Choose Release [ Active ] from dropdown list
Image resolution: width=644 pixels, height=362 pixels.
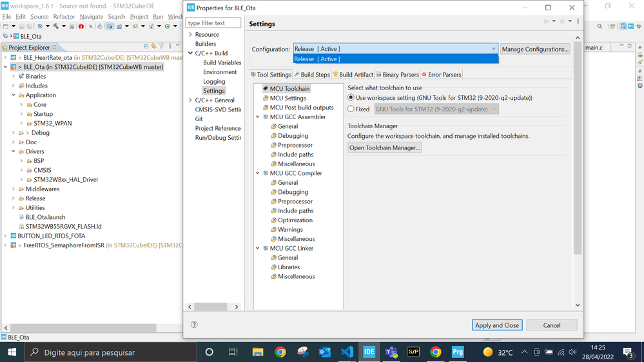point(396,59)
